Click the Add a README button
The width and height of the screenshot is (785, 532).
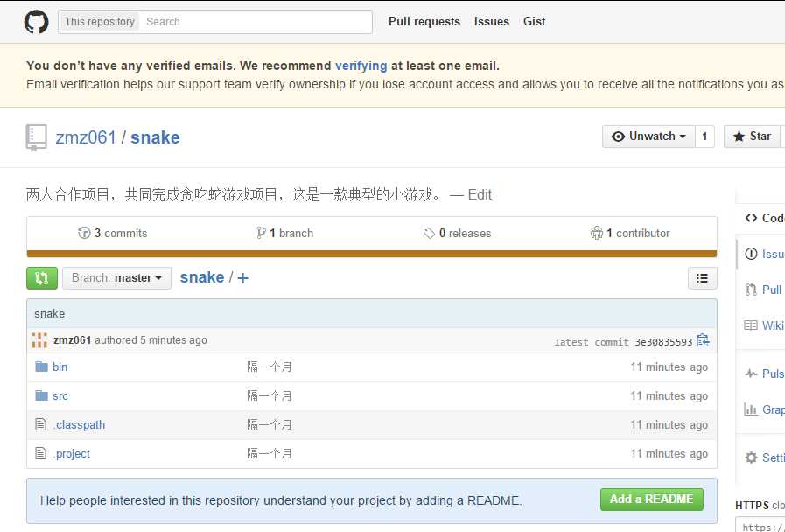(652, 500)
